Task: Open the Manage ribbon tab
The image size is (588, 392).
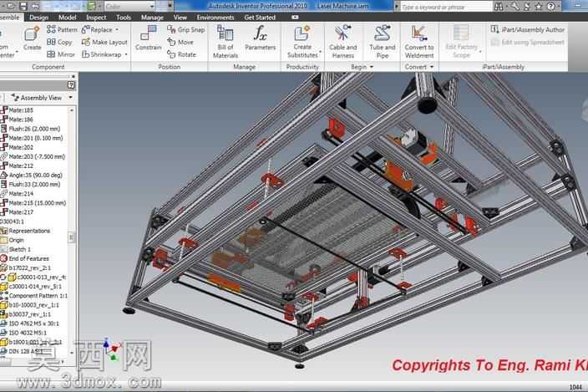Action: coord(152,18)
